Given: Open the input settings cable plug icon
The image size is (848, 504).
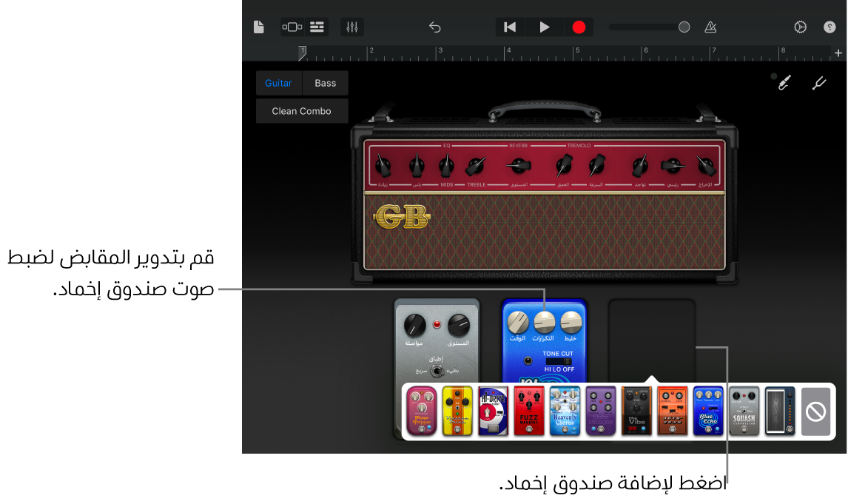Looking at the screenshot, I should (784, 83).
